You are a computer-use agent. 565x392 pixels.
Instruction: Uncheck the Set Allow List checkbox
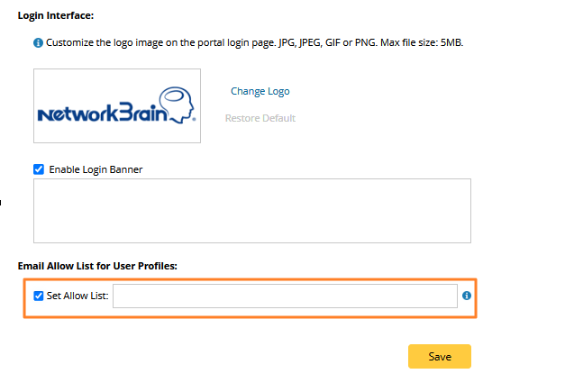(x=38, y=296)
